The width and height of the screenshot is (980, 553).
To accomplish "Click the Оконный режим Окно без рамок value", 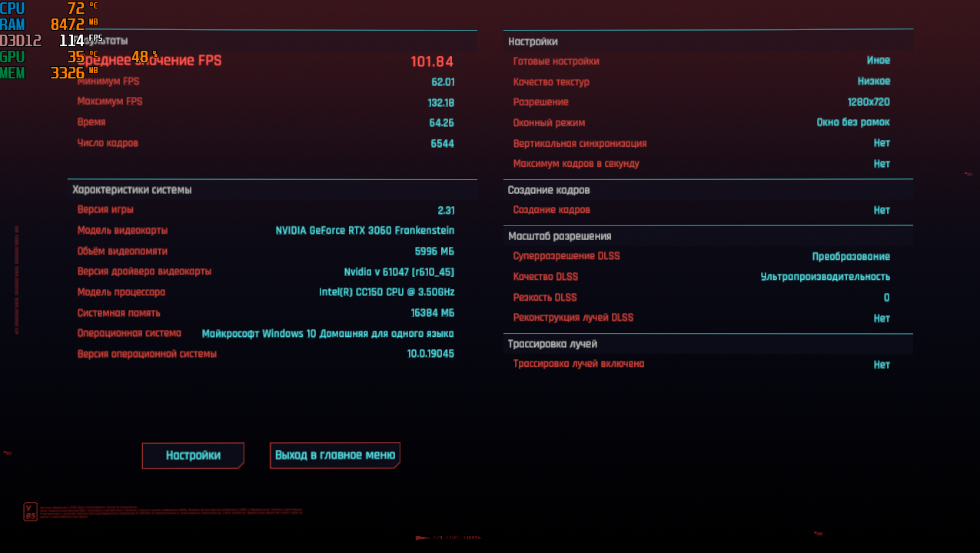I will point(853,123).
